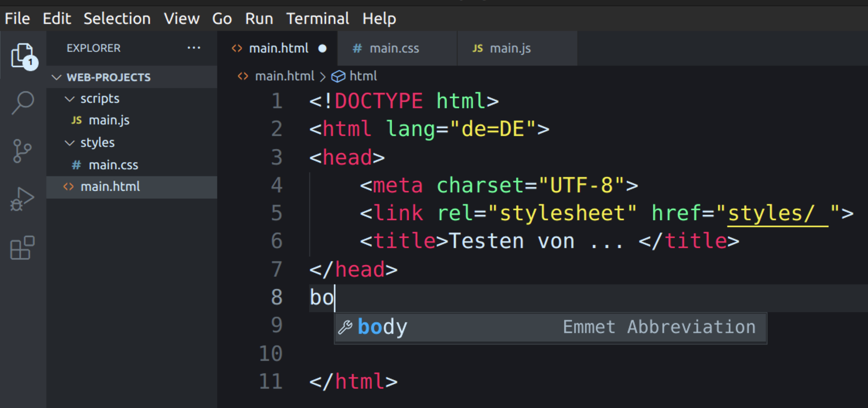Collapse the scripts folder
868x408 pixels.
(x=70, y=99)
